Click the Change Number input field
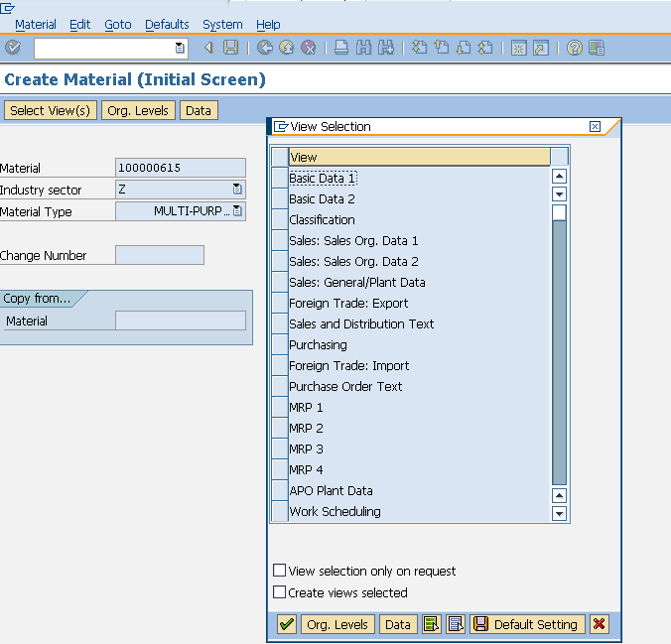This screenshot has height=644, width=671. click(x=160, y=255)
